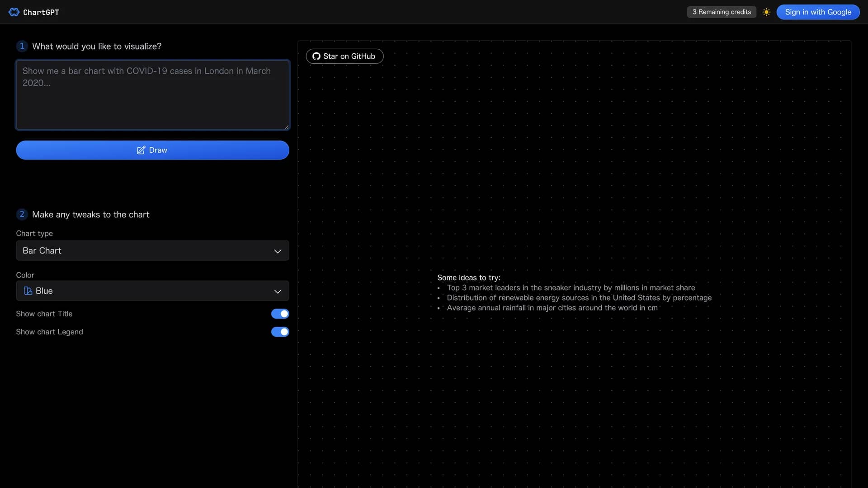Select idea 'Top 3 market leaders in the sneaker industry'
The width and height of the screenshot is (868, 488).
pyautogui.click(x=571, y=288)
